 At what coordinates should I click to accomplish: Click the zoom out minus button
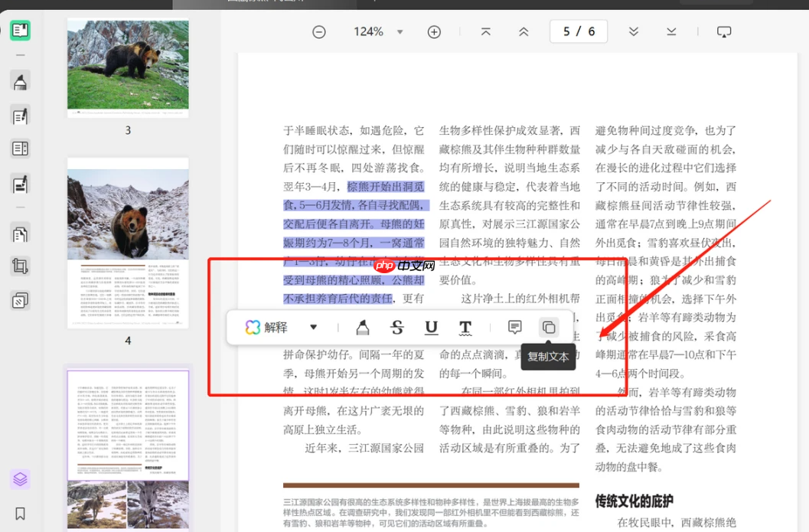point(319,31)
